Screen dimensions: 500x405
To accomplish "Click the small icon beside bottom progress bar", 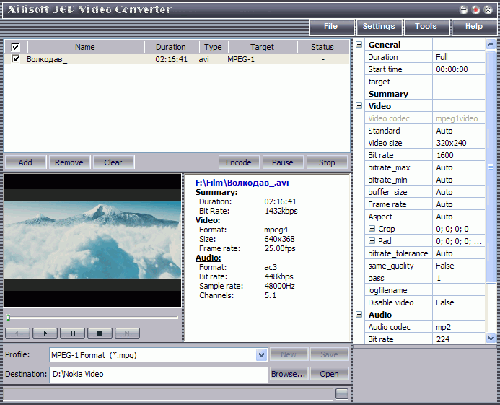I will [341, 394].
